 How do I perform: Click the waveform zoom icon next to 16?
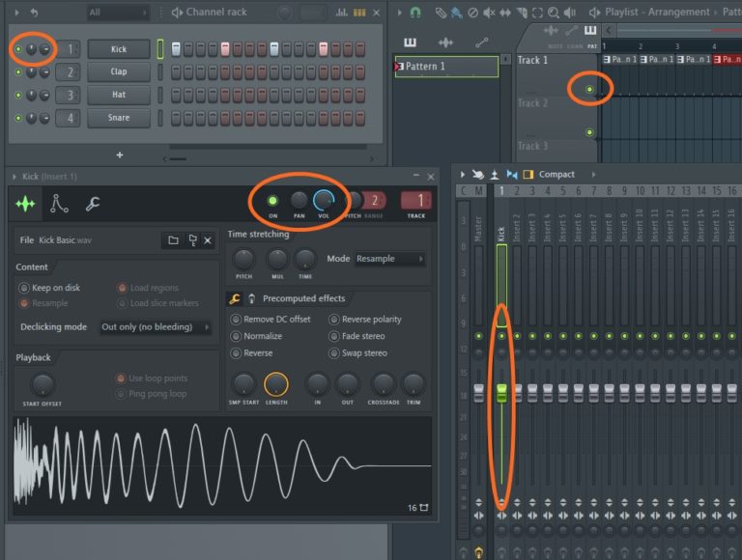pos(424,508)
